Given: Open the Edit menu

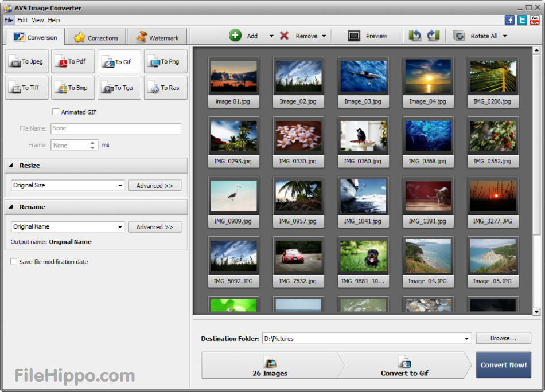Looking at the screenshot, I should [x=22, y=19].
